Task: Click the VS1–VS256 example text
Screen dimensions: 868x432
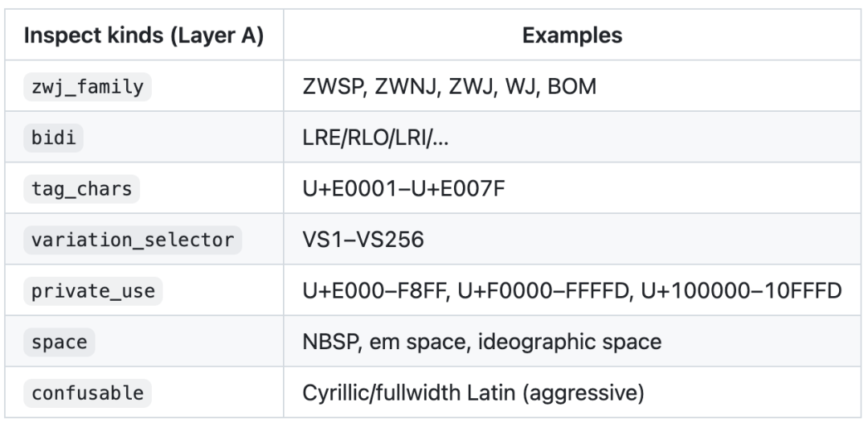Action: (x=363, y=240)
